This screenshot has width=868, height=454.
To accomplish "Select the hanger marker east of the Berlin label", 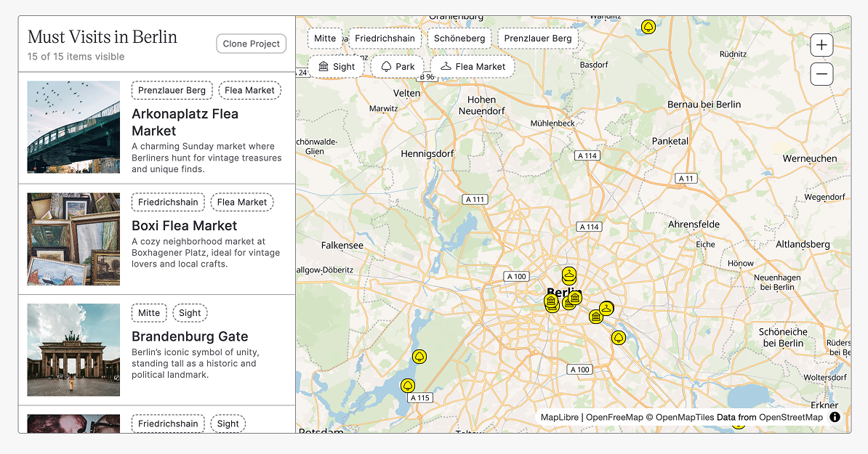I will [x=606, y=308].
